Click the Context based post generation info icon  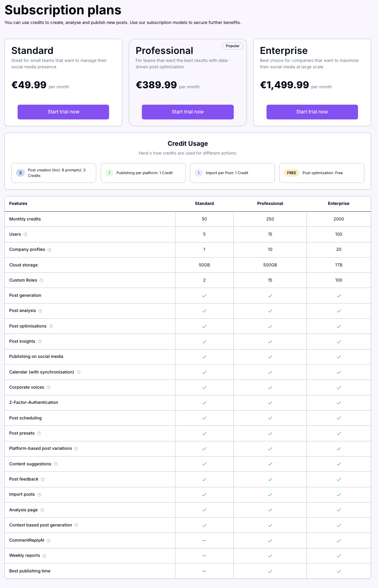tap(76, 525)
